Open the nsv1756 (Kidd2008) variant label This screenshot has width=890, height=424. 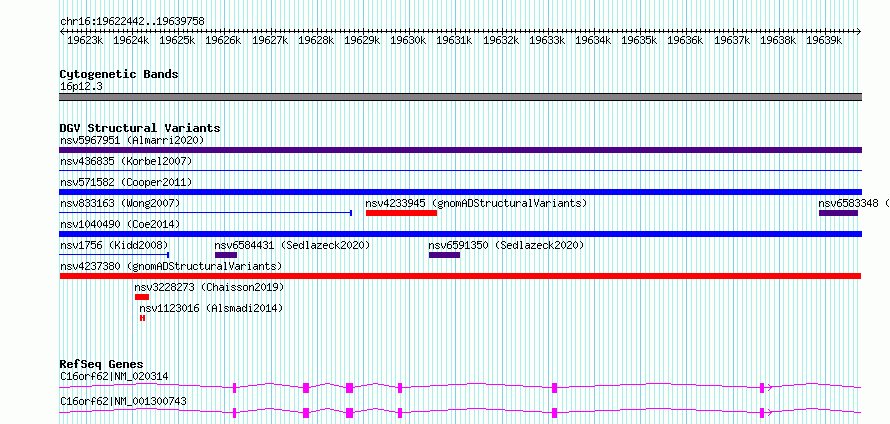[114, 245]
